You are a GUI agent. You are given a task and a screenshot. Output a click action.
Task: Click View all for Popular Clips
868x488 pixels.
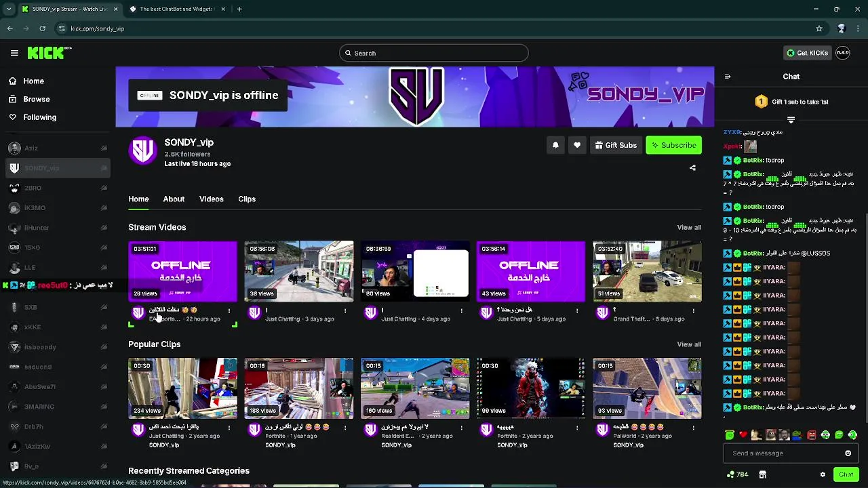689,344
